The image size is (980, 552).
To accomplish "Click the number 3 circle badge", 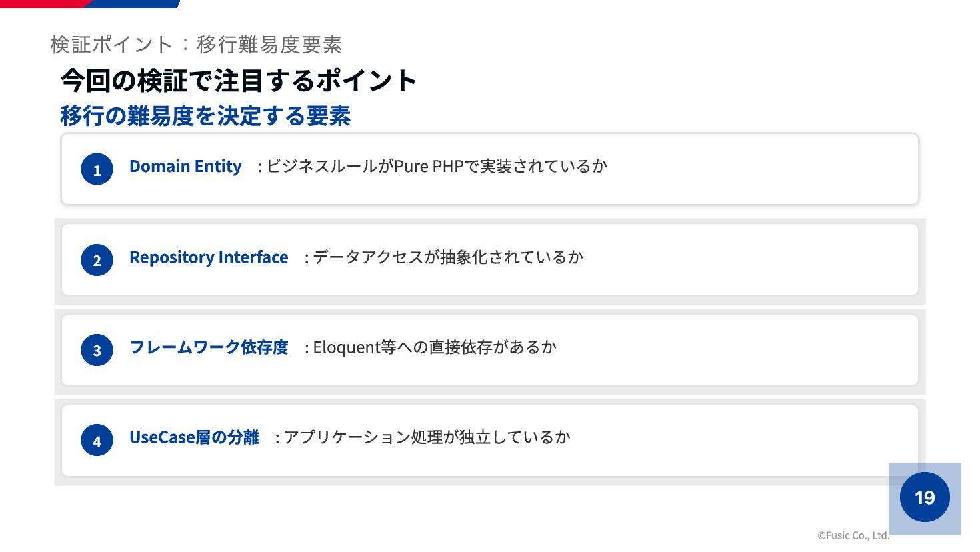I will [x=97, y=350].
